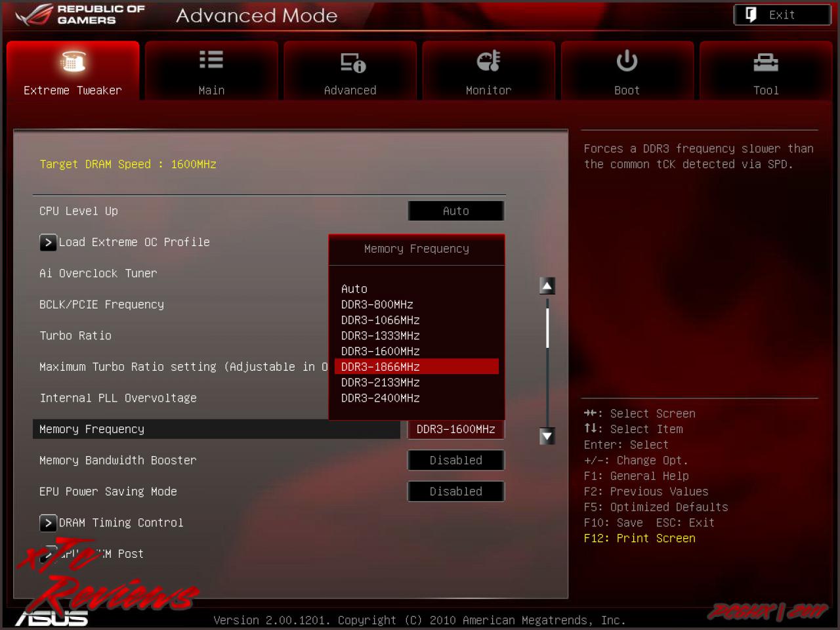Select Memory Bandwidth Booster label

pos(118,460)
